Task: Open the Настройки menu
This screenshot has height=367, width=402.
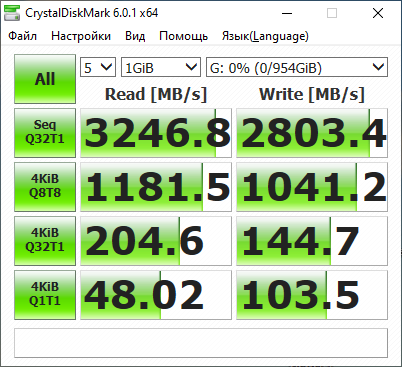Action: pos(81,36)
